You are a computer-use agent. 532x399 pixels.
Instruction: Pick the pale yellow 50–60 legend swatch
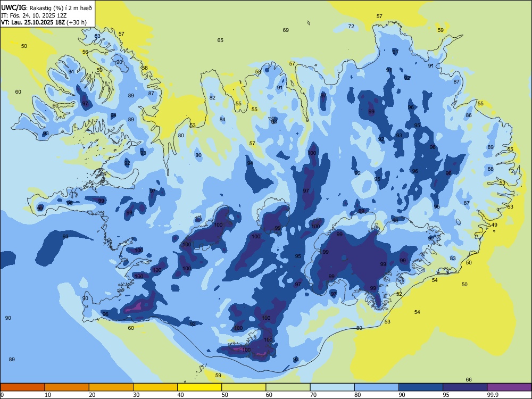click(x=244, y=387)
